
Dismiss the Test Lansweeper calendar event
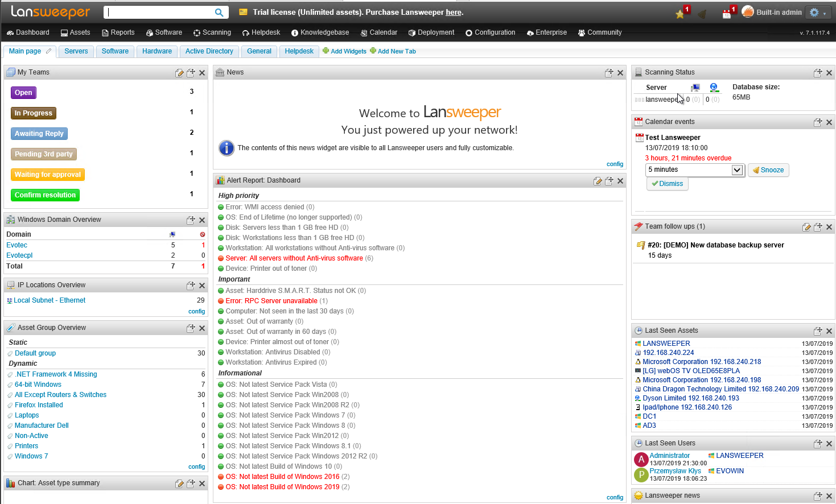pyautogui.click(x=667, y=183)
